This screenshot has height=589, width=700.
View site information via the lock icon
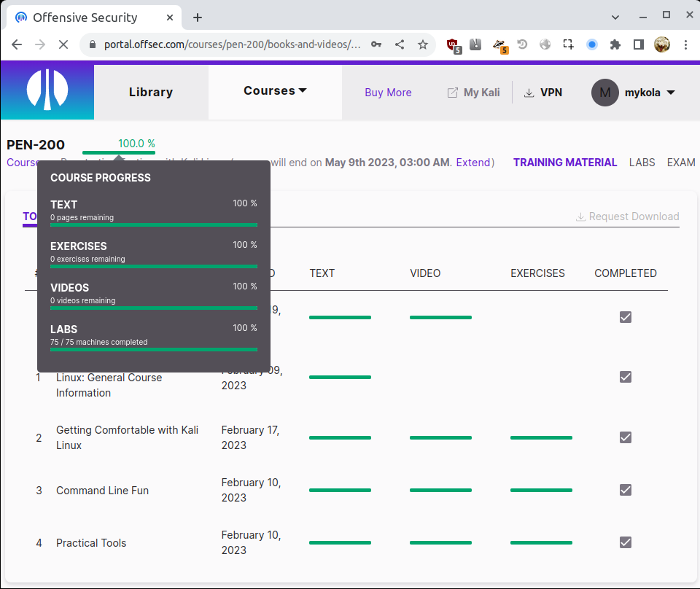(93, 44)
